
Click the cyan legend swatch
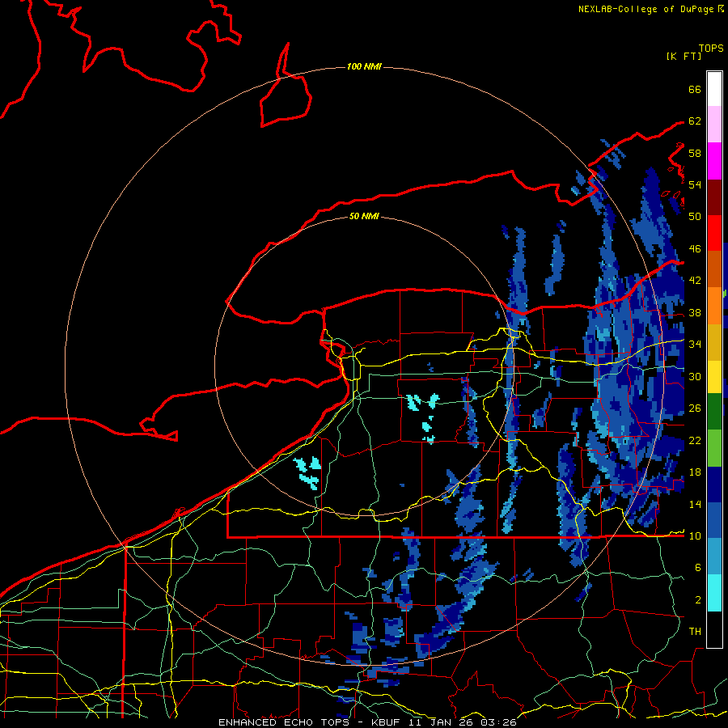click(x=714, y=592)
